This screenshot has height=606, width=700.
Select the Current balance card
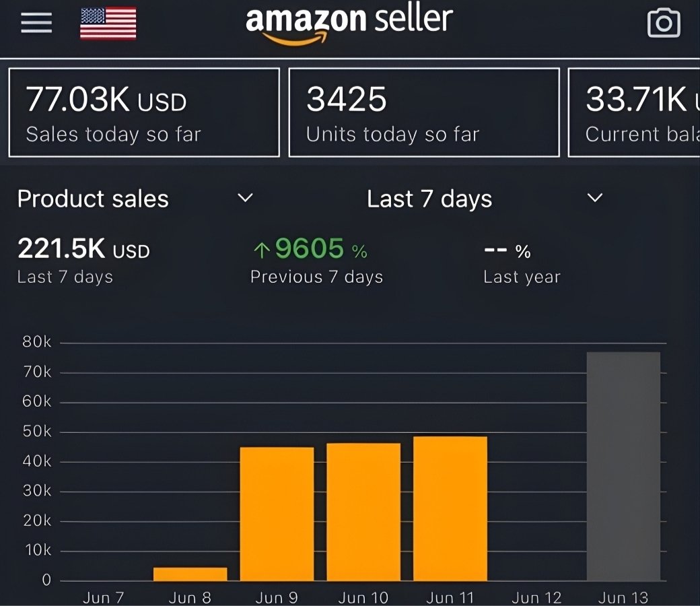[x=634, y=112]
